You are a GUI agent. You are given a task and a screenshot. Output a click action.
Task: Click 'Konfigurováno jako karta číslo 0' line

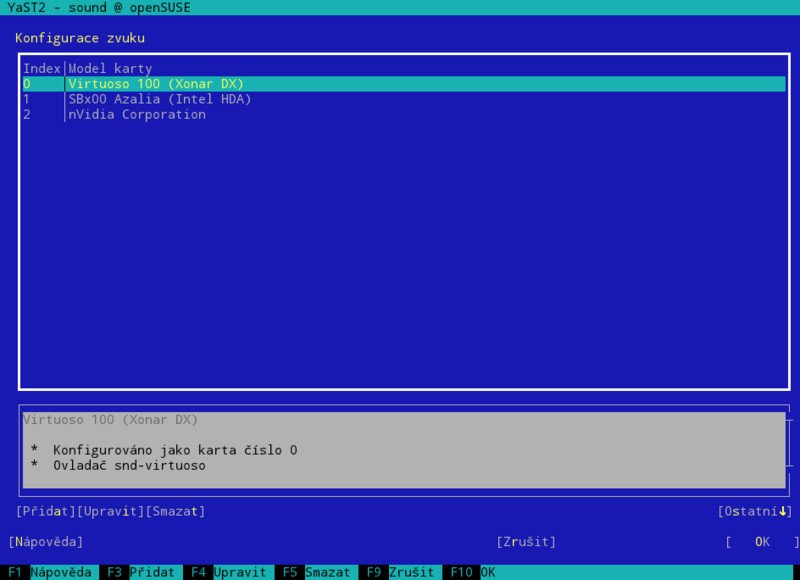[175, 450]
